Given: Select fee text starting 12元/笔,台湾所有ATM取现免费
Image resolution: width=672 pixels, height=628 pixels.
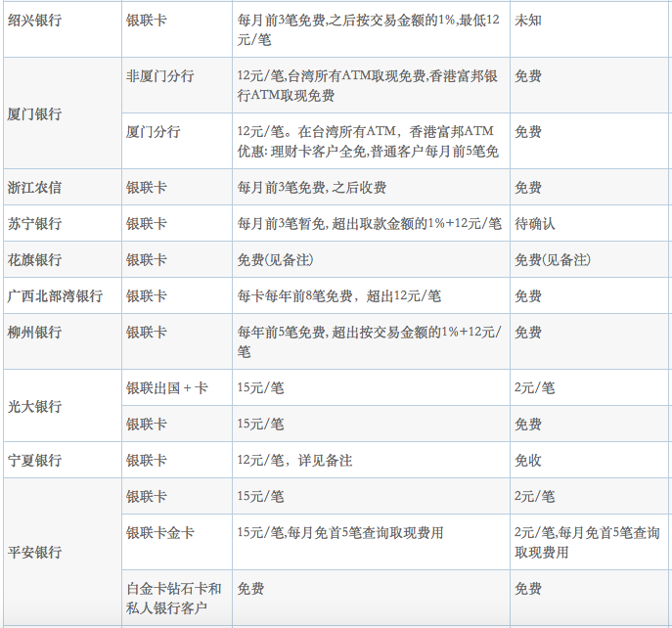Looking at the screenshot, I should coord(367,86).
